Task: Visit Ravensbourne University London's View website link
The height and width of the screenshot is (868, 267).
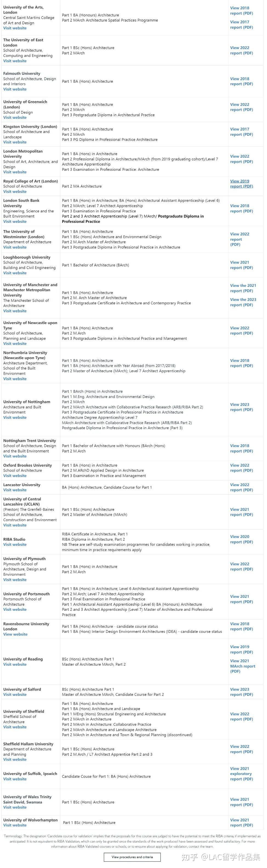Action: (x=16, y=634)
